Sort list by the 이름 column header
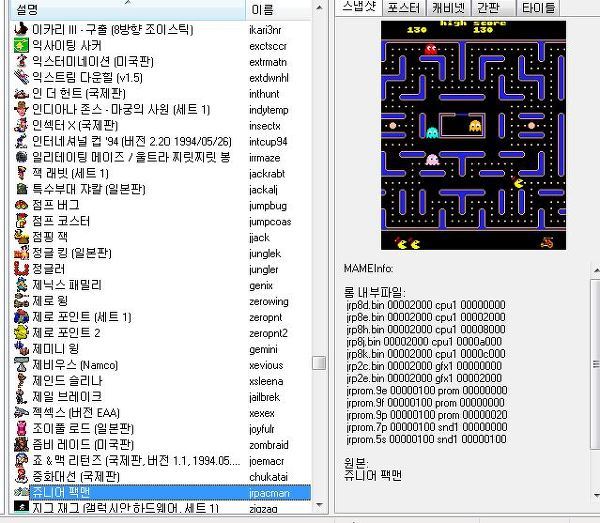Screen dimensions: 600x523 [x=278, y=10]
